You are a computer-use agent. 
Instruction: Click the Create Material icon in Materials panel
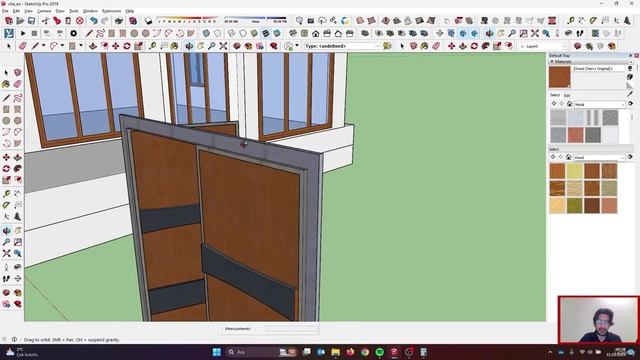pyautogui.click(x=630, y=77)
